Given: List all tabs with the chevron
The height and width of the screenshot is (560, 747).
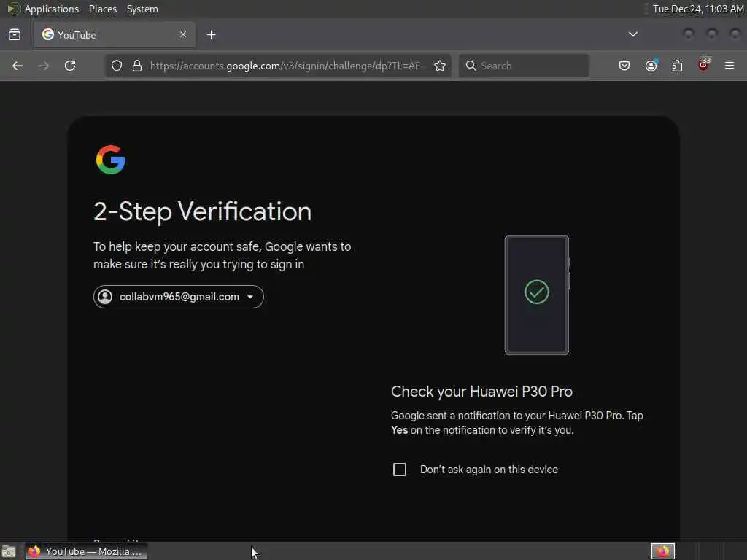Looking at the screenshot, I should pyautogui.click(x=632, y=34).
